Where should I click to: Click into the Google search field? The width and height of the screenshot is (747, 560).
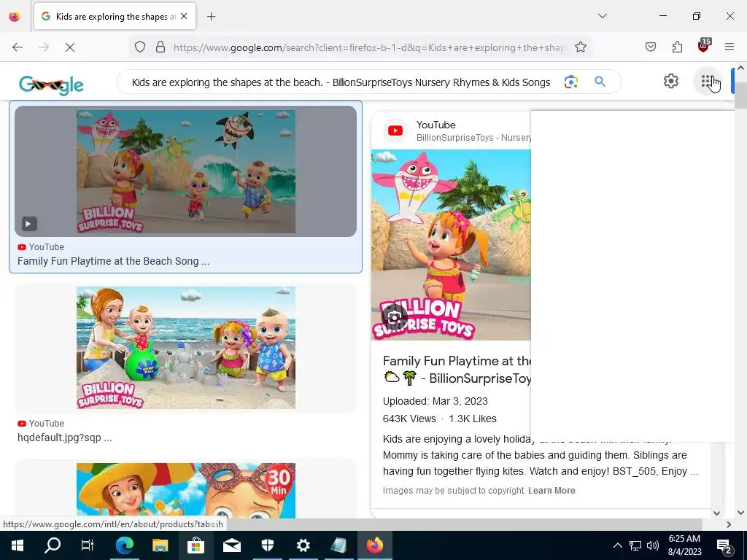[x=341, y=82]
